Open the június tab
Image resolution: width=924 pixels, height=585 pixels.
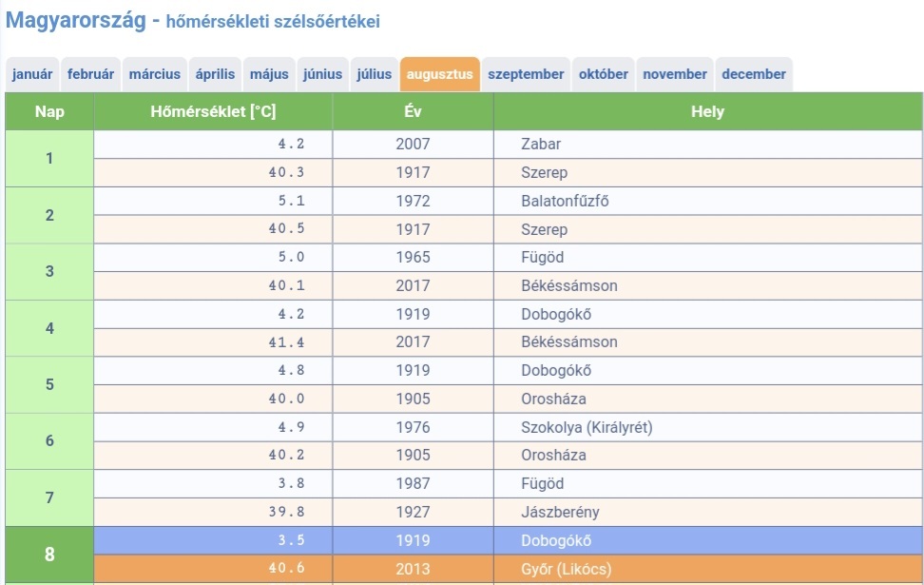pos(320,73)
